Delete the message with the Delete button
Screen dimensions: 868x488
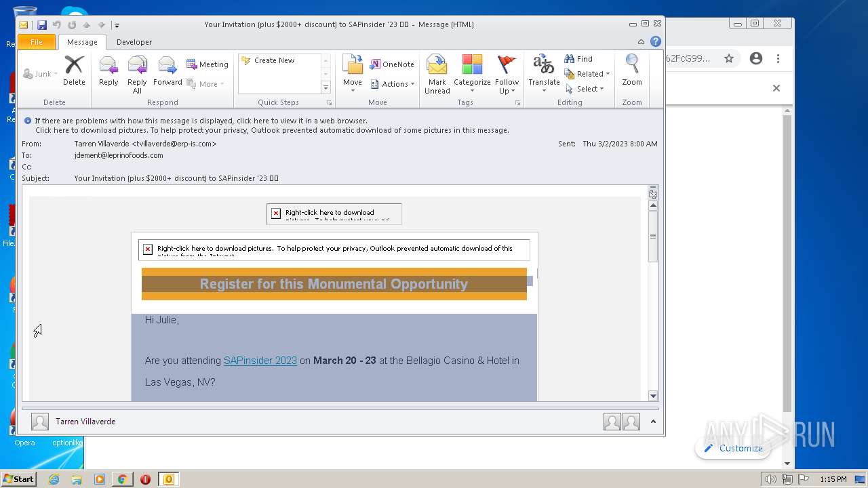click(74, 70)
